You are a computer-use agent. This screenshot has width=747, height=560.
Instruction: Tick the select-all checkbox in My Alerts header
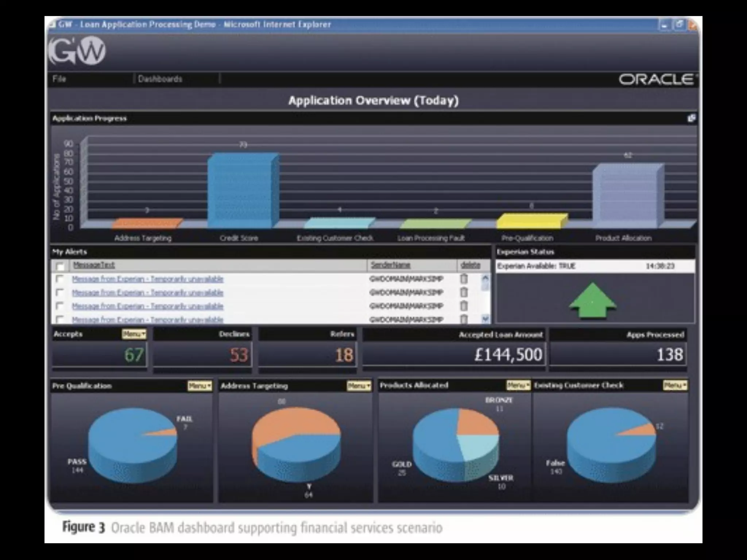point(60,266)
